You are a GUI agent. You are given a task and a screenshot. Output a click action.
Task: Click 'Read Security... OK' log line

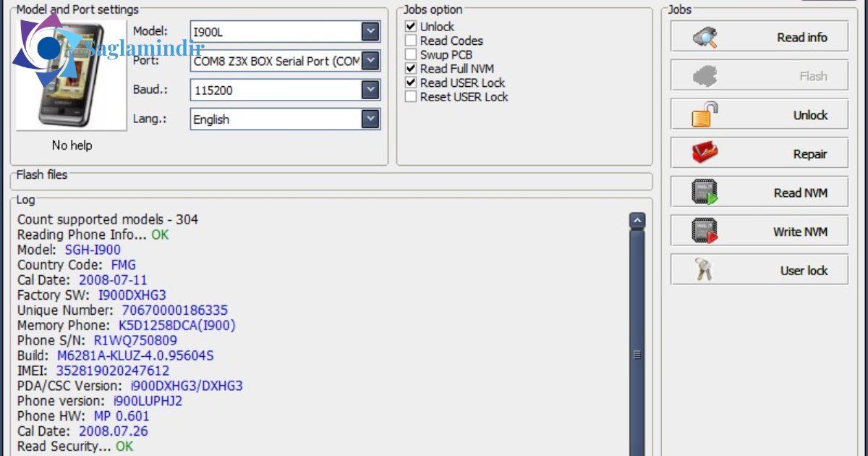click(x=75, y=446)
